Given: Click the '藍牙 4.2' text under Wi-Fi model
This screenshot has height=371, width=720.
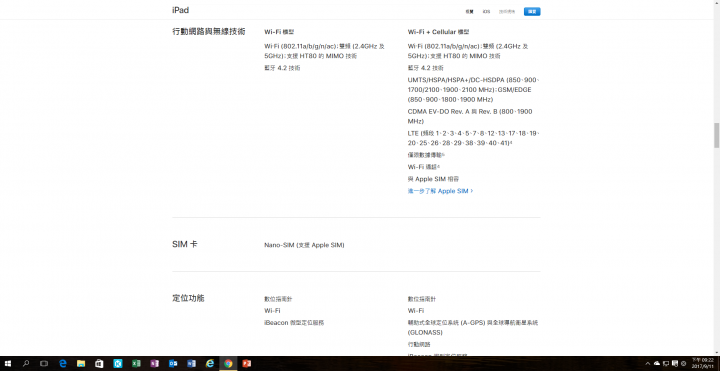Looking at the screenshot, I should (282, 68).
